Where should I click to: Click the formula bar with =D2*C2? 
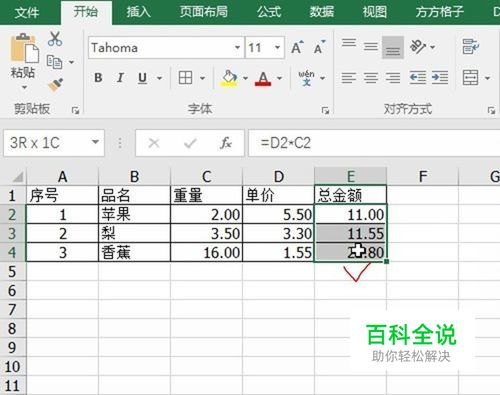pos(374,143)
